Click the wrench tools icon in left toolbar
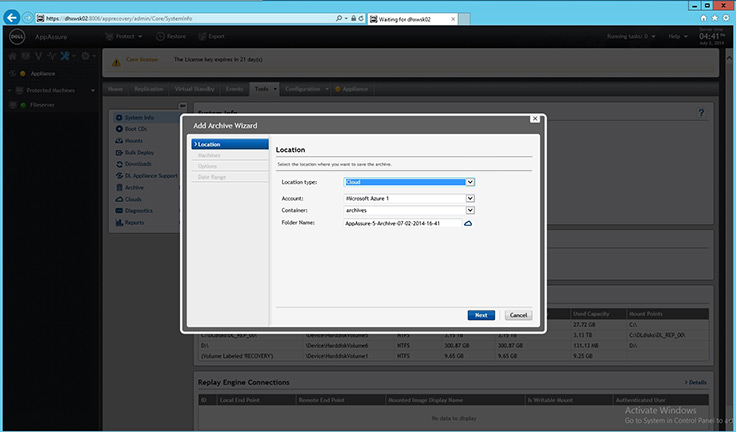 [65, 56]
